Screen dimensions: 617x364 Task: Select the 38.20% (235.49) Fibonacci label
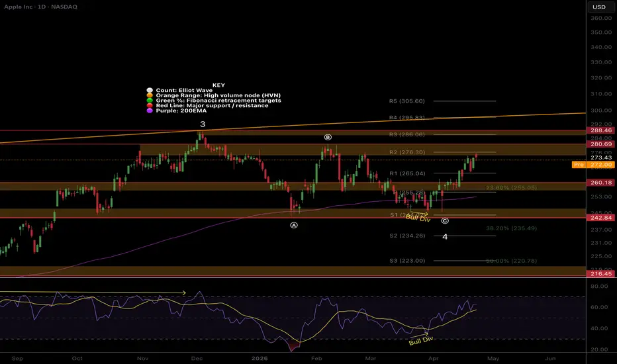(x=511, y=228)
